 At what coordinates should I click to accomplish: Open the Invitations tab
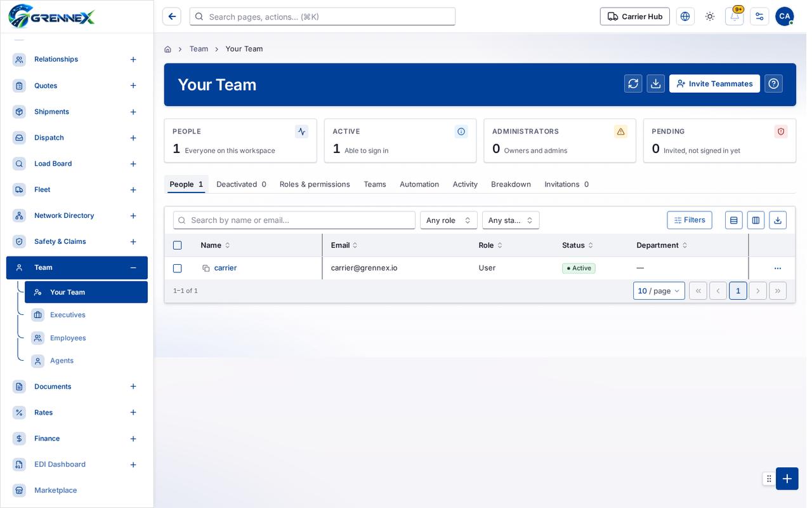pyautogui.click(x=566, y=184)
